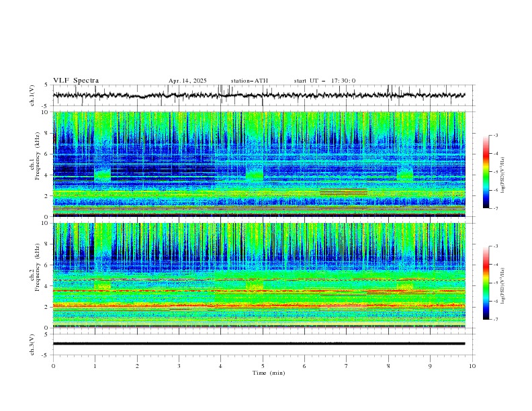
Task: Click the ch.2 'Frequency (kHz)' axis label
Action: (38, 267)
